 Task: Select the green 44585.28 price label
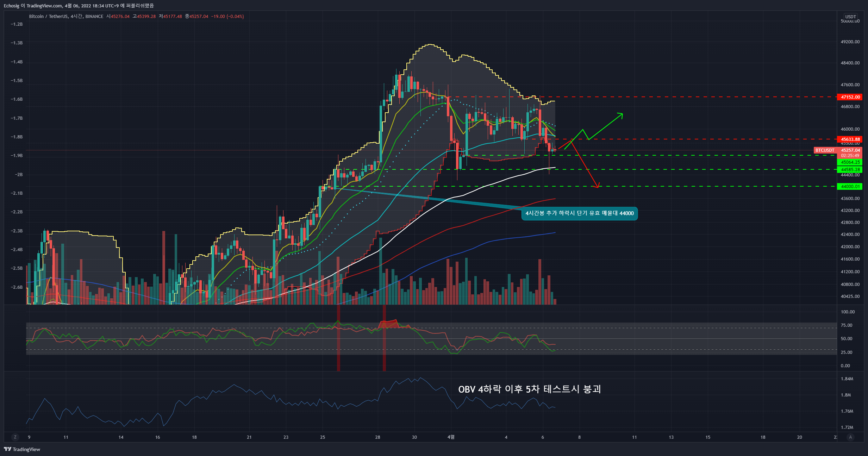850,169
